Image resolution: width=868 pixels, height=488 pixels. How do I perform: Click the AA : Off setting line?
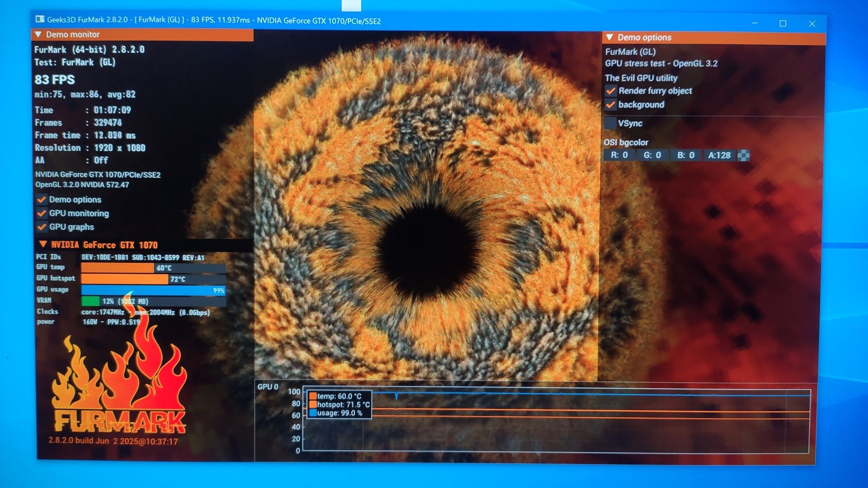coord(72,160)
